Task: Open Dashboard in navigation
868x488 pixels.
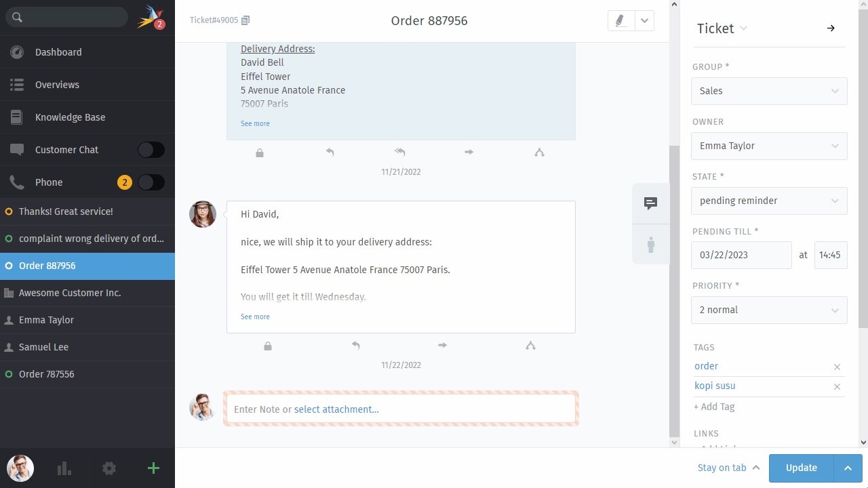Action: (87, 52)
